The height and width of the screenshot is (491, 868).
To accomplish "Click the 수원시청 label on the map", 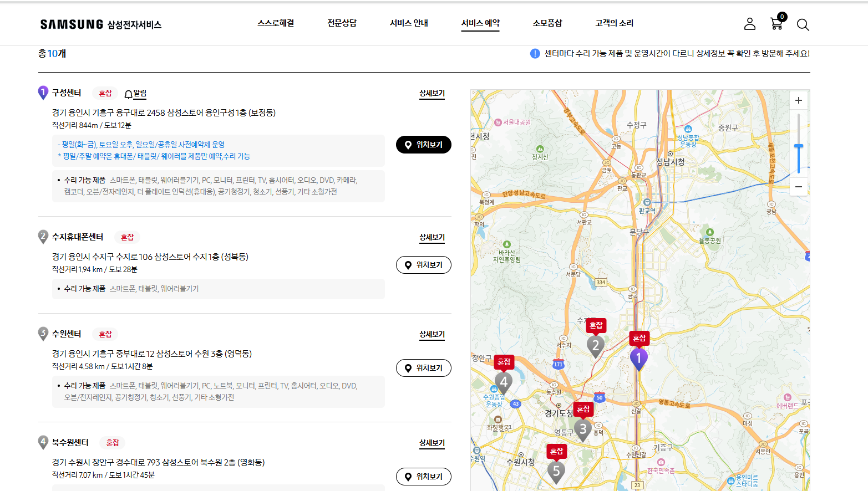I will 520,462.
